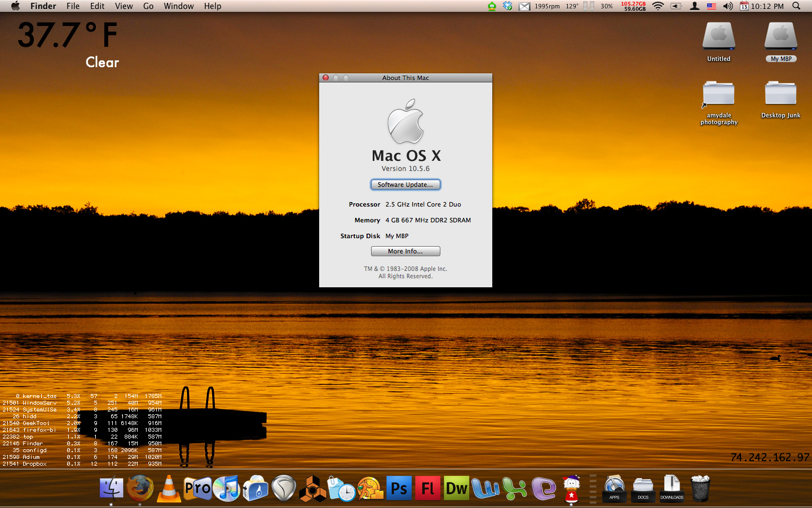Screen dimensions: 812x508
Task: Click the '4 GB 667 MHz DDR2 SDRAM' text
Action: (x=428, y=220)
